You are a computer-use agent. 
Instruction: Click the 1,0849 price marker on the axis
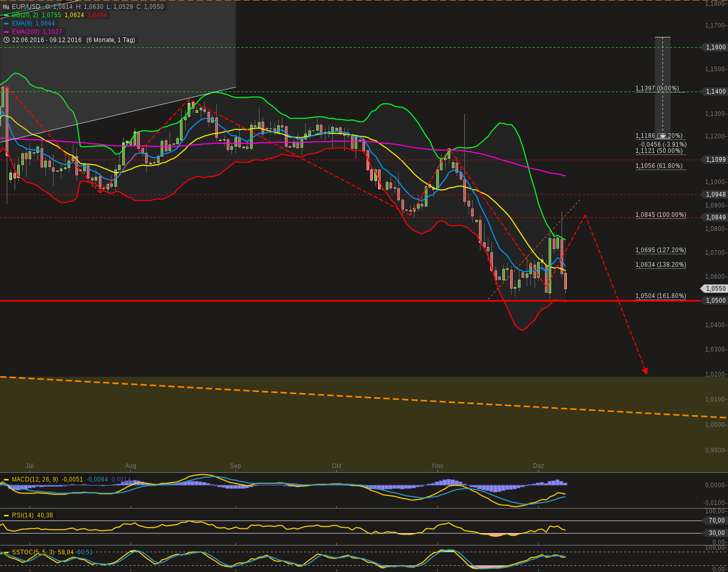tap(716, 217)
